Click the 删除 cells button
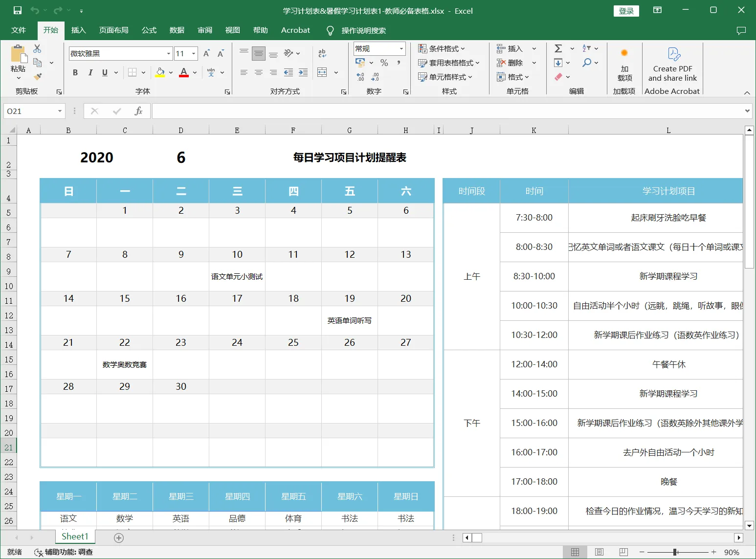Viewport: 756px width, 559px height. tap(510, 63)
